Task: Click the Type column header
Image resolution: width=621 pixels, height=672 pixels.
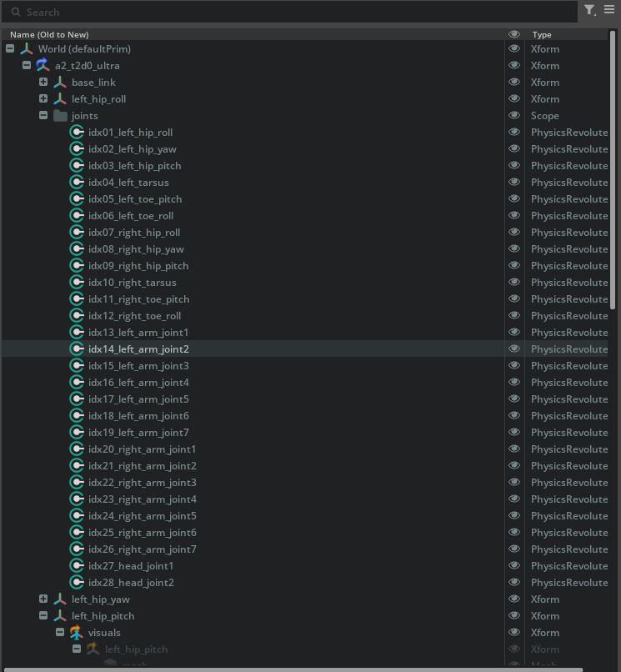Action: 542,34
